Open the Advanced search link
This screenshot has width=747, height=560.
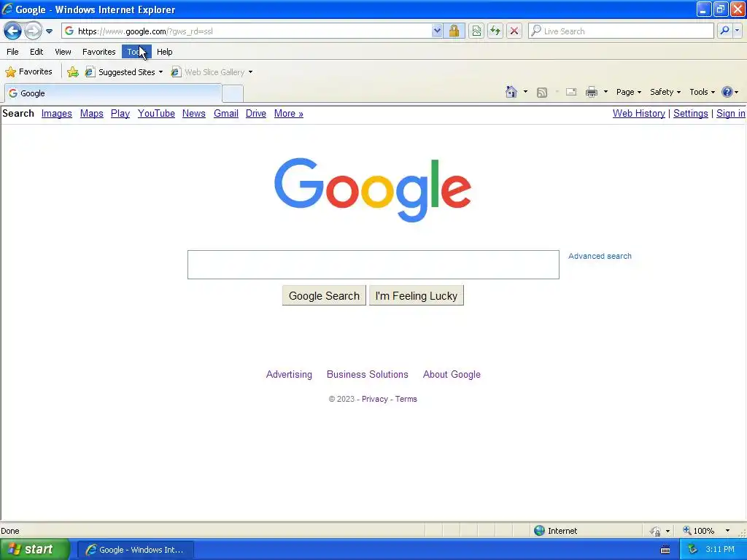click(x=600, y=256)
